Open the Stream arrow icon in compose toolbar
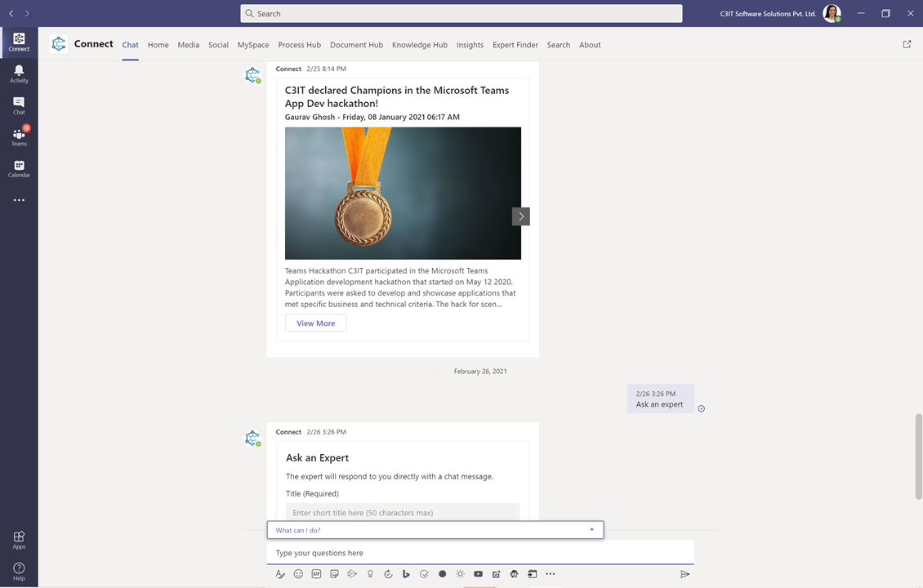Screen dimensions: 923x588 pos(352,574)
